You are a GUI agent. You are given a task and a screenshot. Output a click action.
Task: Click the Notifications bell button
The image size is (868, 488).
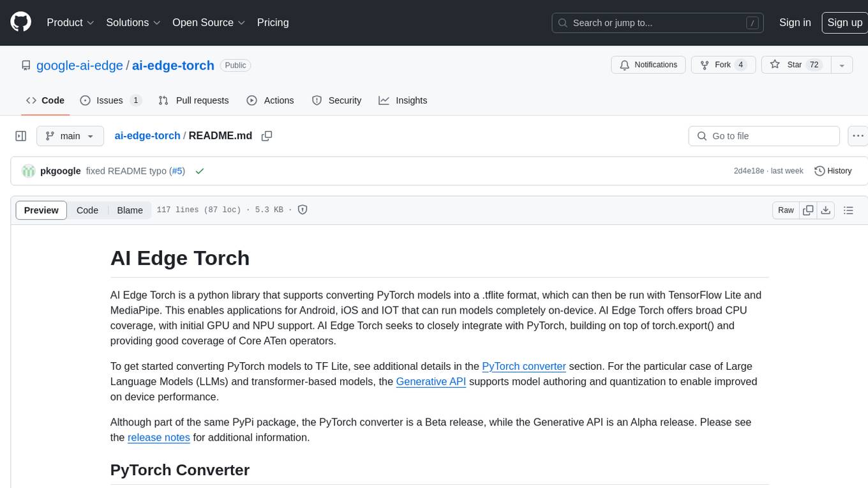click(x=648, y=65)
